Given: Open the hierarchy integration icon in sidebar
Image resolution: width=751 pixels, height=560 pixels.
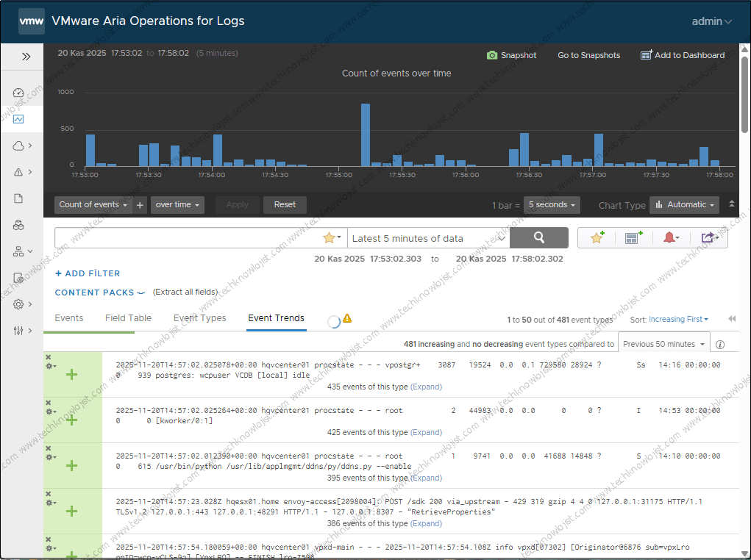Looking at the screenshot, I should coord(18,251).
